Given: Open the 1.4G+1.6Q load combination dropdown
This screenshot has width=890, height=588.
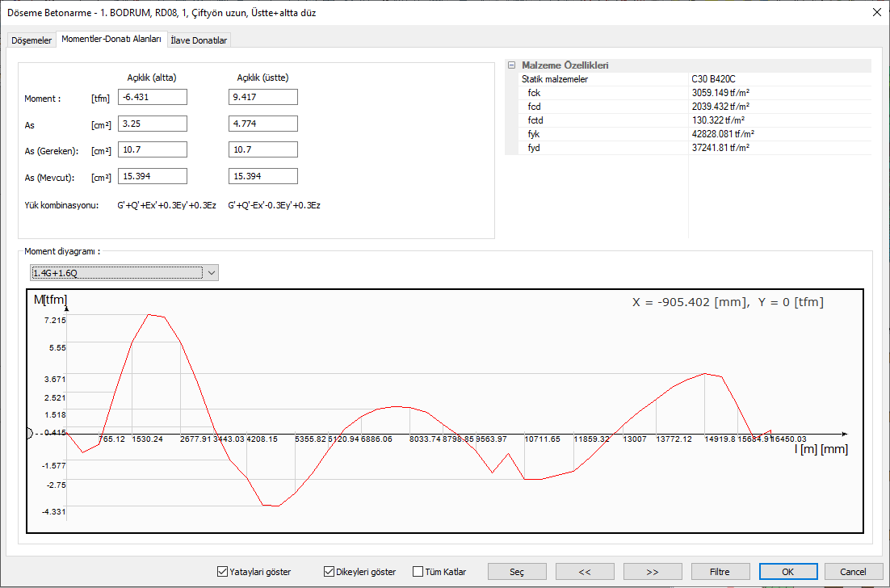Looking at the screenshot, I should [x=212, y=273].
